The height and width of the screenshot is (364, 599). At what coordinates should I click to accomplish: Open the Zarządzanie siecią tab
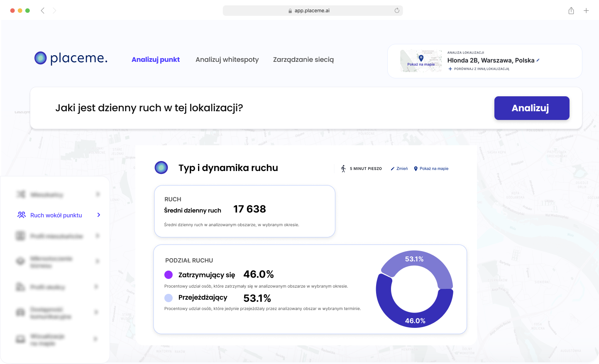(x=303, y=59)
